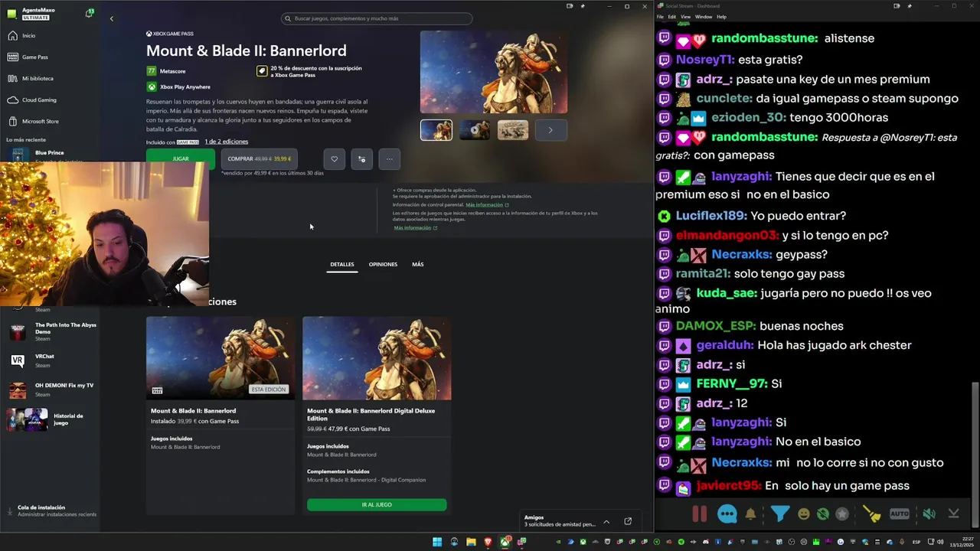This screenshot has height=551, width=980.
Task: Clear chat with the broom icon
Action: coord(872,514)
